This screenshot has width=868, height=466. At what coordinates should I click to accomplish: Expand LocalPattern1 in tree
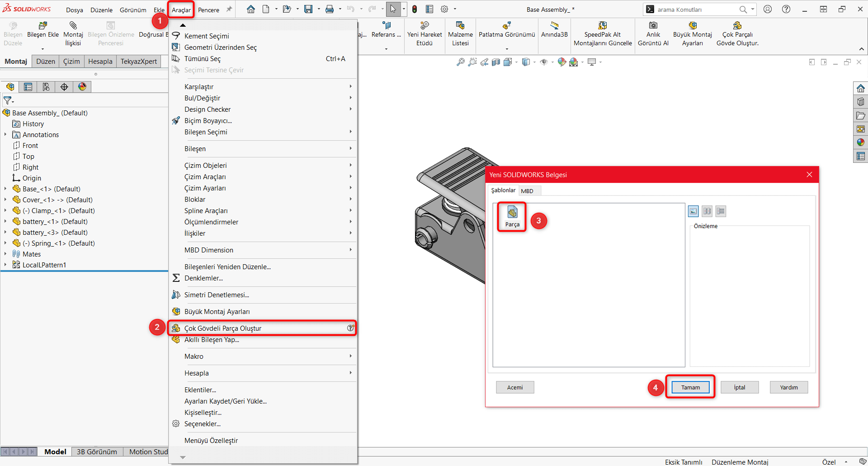pyautogui.click(x=5, y=265)
